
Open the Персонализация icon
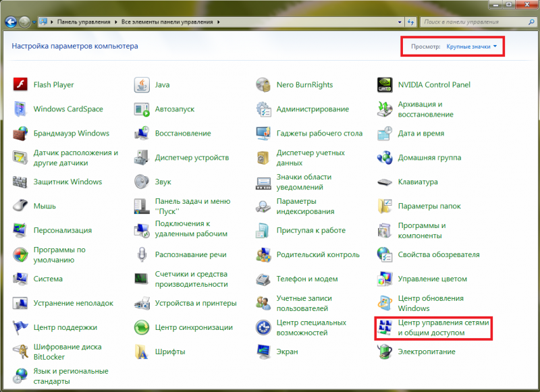pos(20,230)
